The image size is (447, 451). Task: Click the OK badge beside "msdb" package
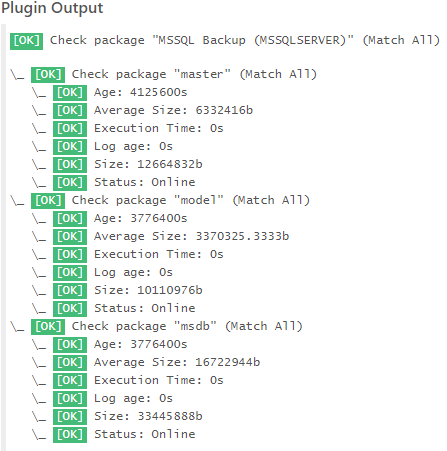[48, 326]
